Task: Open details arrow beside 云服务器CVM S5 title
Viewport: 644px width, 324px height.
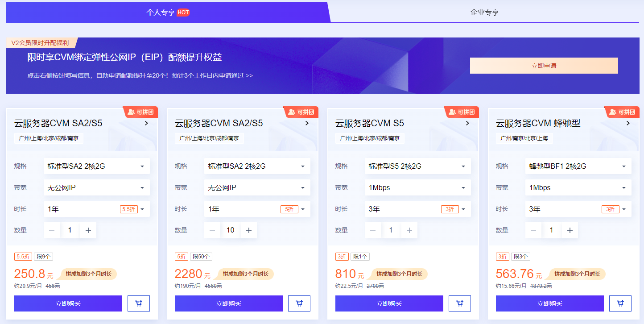Action: tap(467, 123)
